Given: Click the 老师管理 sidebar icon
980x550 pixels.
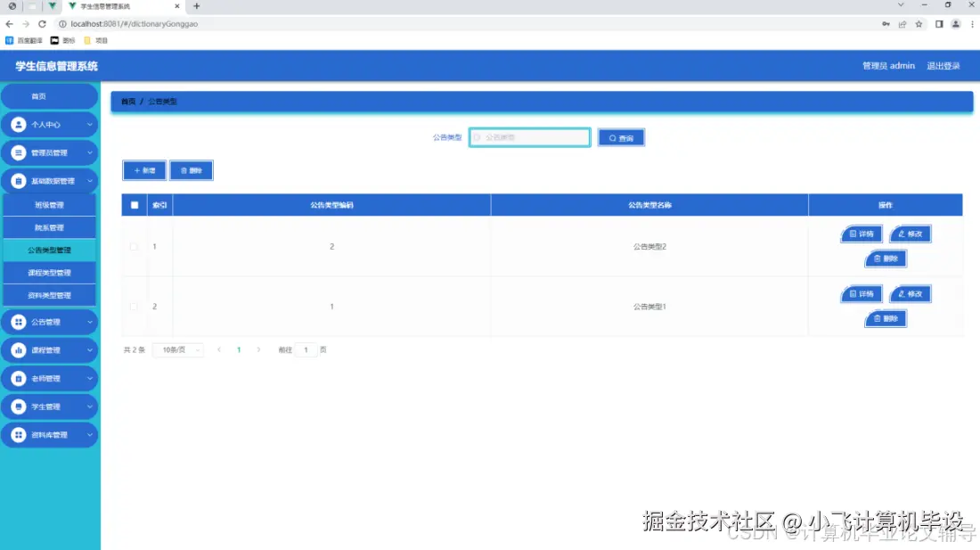Looking at the screenshot, I should [x=18, y=378].
